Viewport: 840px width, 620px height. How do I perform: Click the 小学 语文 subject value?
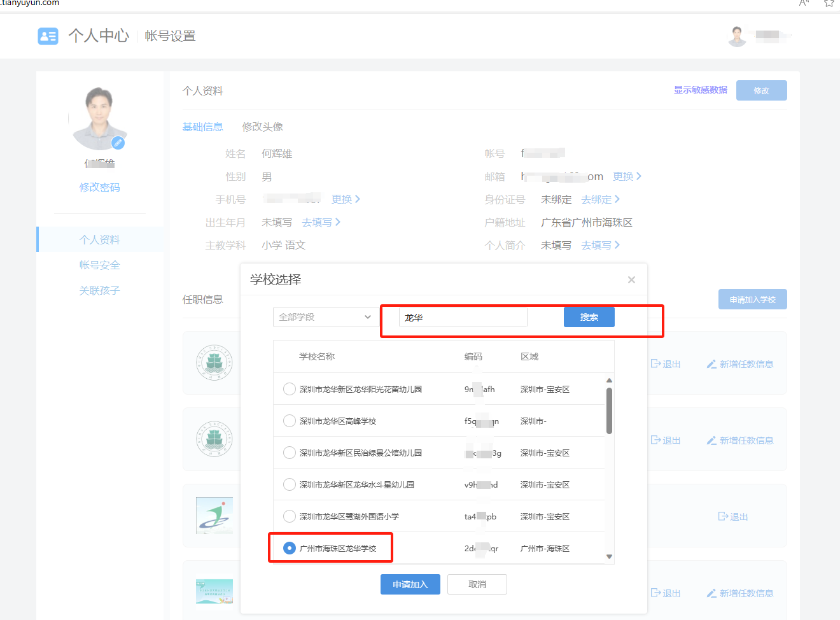coord(284,245)
